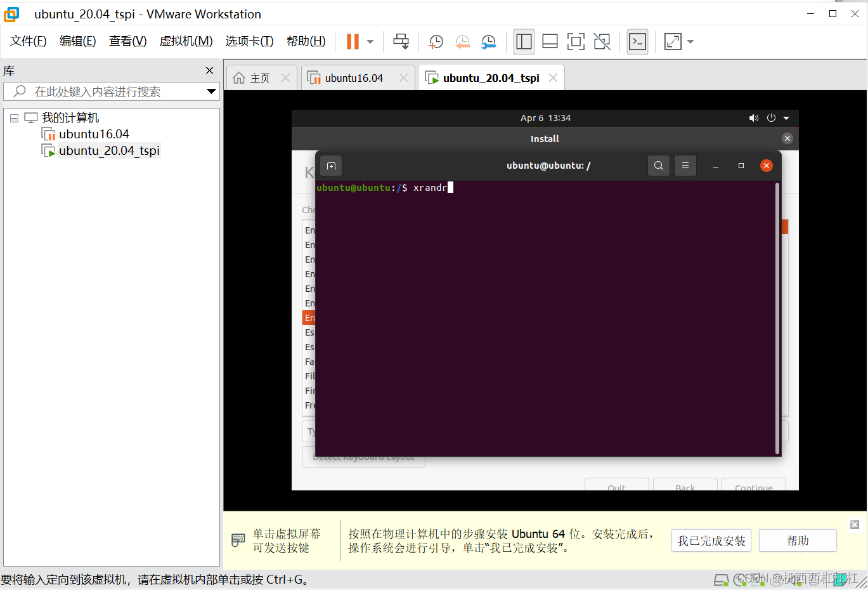The image size is (868, 590).
Task: Open the snapshot manager
Action: coord(488,42)
